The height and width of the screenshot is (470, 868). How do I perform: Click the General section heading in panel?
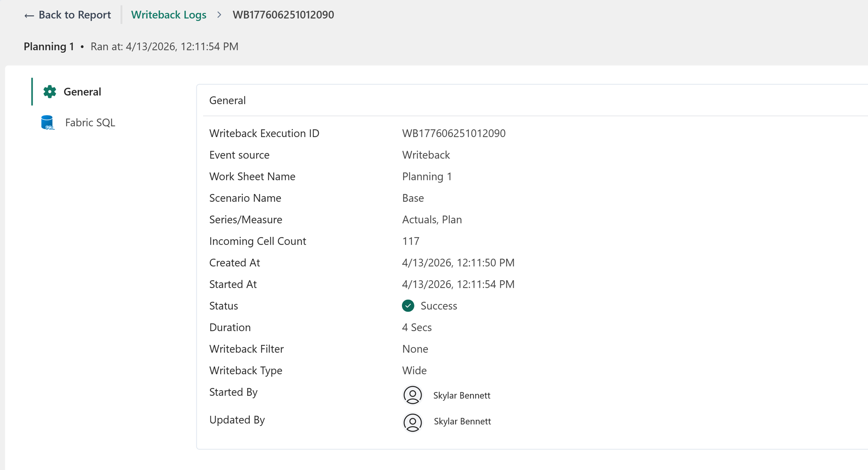(228, 100)
